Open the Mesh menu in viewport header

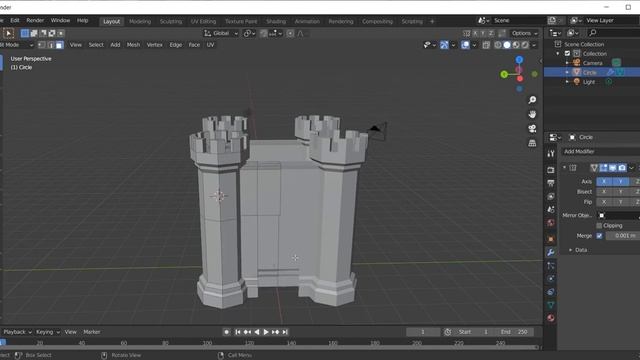133,45
